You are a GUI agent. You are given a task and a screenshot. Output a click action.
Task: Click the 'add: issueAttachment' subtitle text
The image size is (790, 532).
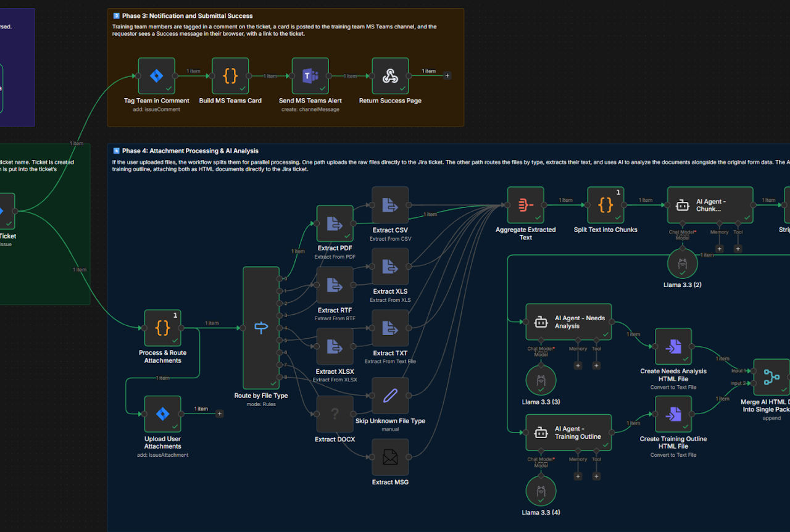point(163,455)
